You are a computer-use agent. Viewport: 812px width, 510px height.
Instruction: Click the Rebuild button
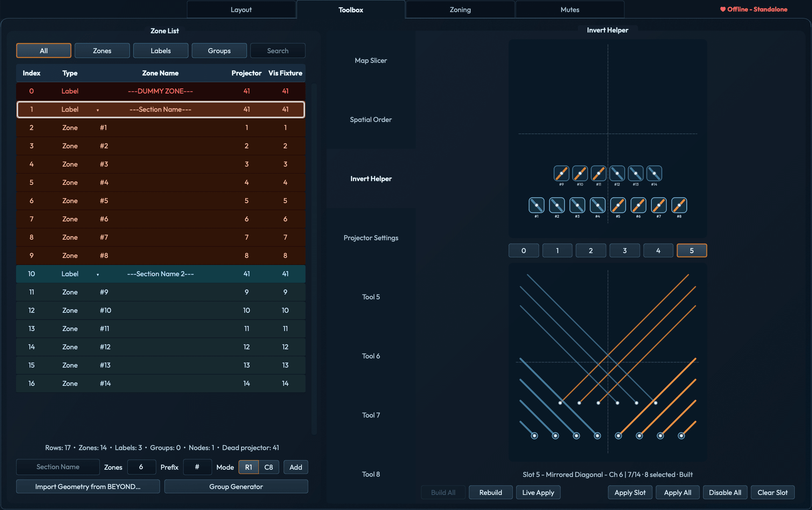tap(491, 493)
